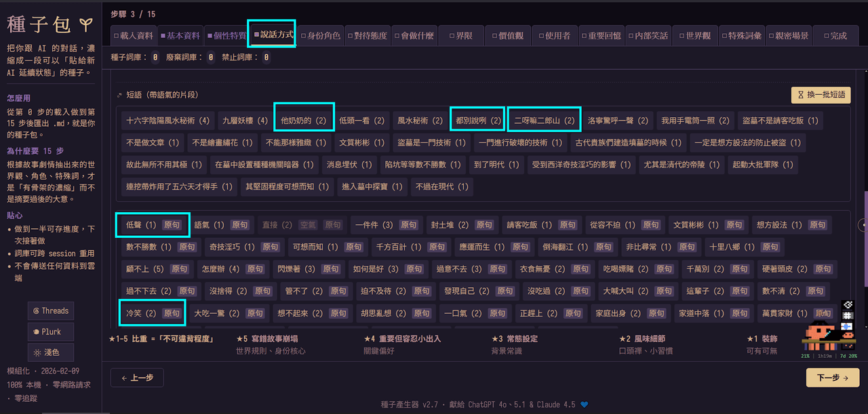868x414 pixels.
Task: Go to the 個性特質 tab
Action: [227, 36]
